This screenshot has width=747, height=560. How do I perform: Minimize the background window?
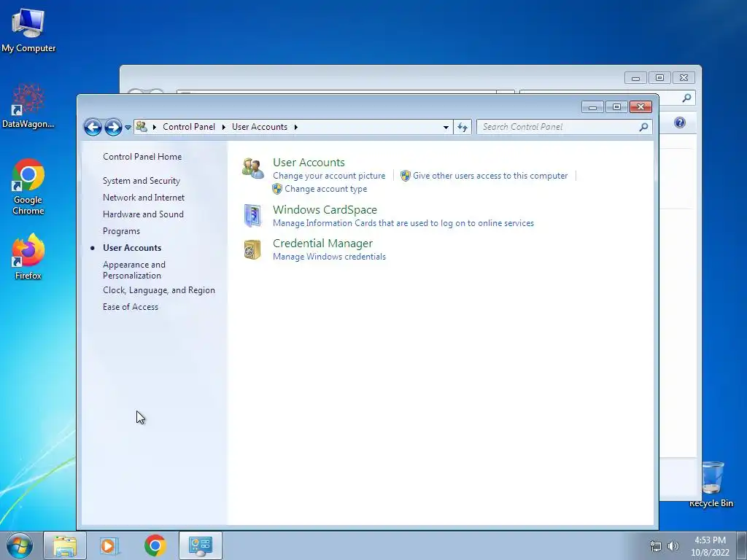click(x=635, y=77)
